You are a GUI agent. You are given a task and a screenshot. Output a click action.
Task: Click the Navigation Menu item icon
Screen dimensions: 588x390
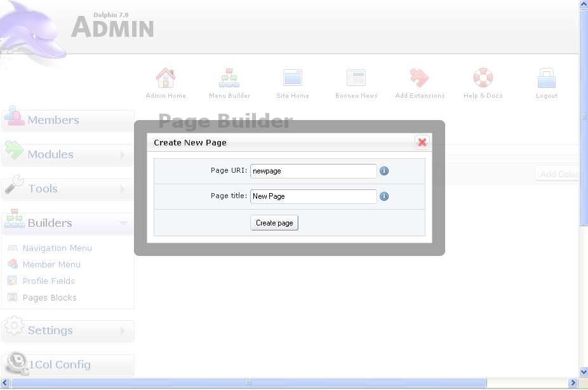pos(13,248)
